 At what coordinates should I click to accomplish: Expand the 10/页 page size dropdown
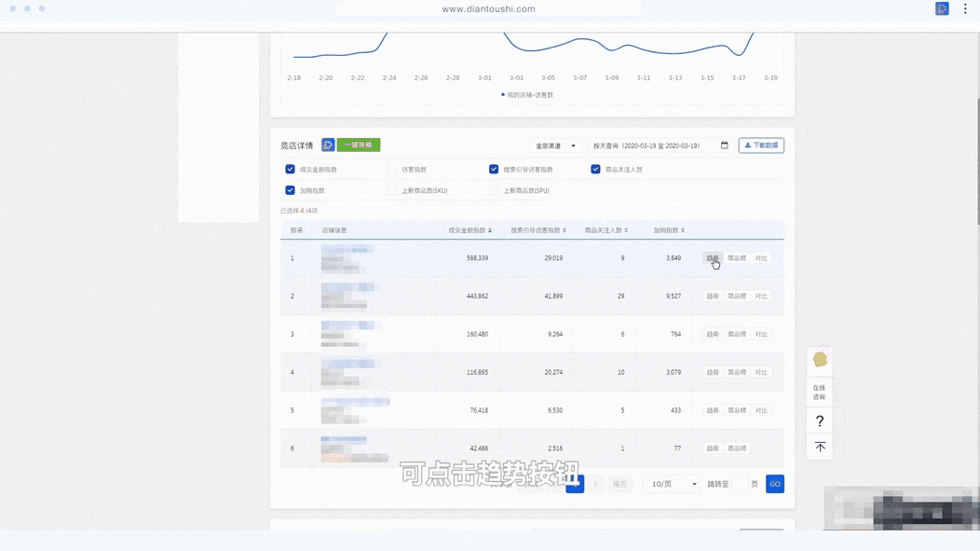pos(671,484)
